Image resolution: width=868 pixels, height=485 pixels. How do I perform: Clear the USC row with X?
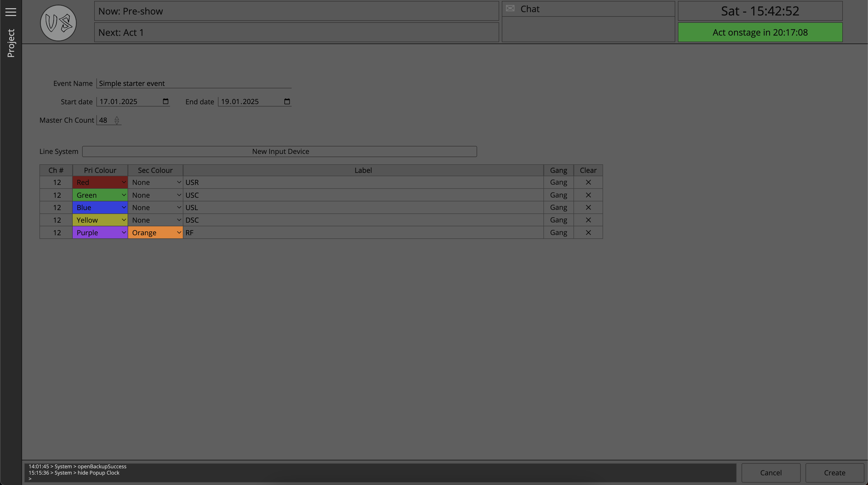[x=588, y=195]
